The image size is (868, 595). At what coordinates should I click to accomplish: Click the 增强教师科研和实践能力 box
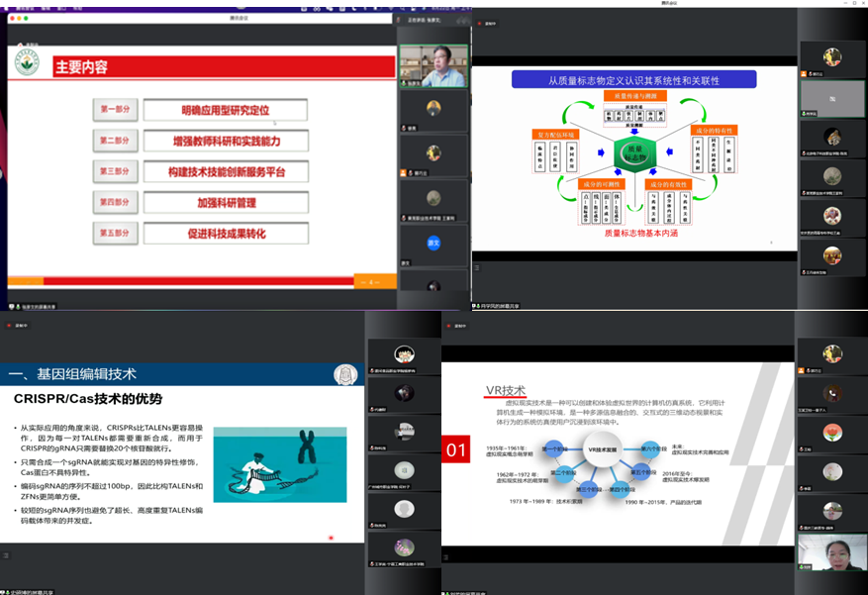[225, 141]
